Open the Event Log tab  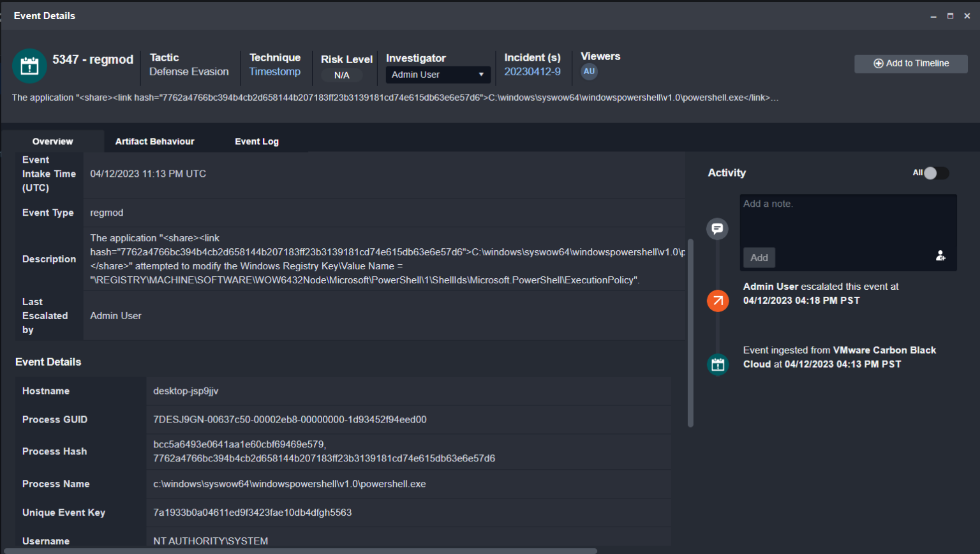pos(256,142)
